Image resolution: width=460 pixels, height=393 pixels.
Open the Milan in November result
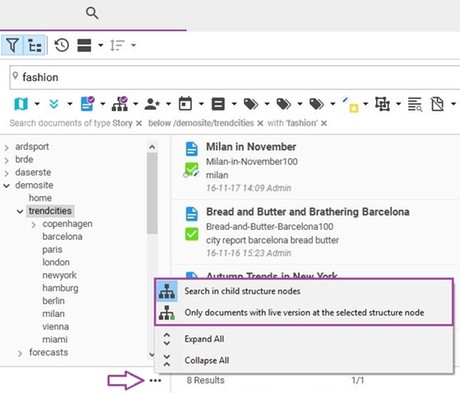[251, 147]
